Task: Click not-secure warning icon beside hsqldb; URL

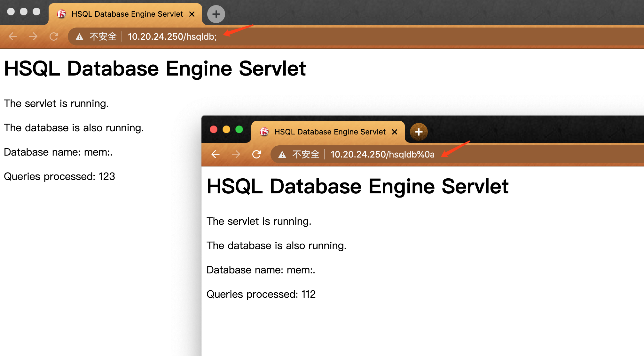Action: point(79,37)
